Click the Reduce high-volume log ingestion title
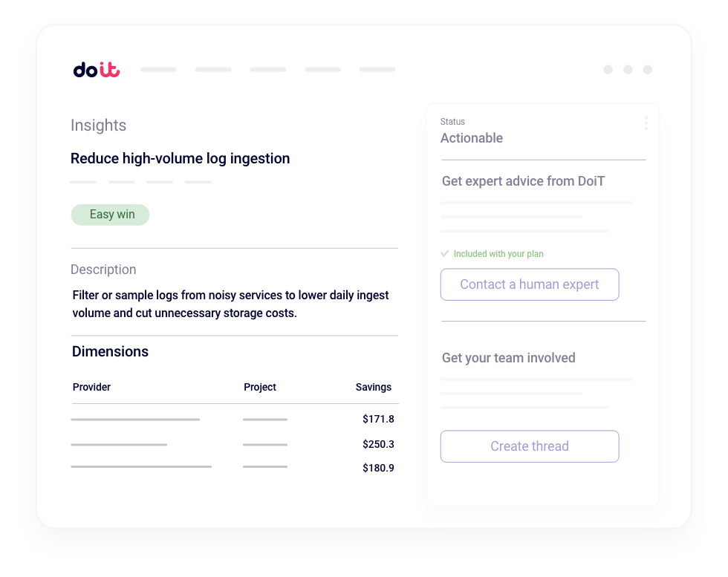The height and width of the screenshot is (577, 728). pyautogui.click(x=181, y=158)
